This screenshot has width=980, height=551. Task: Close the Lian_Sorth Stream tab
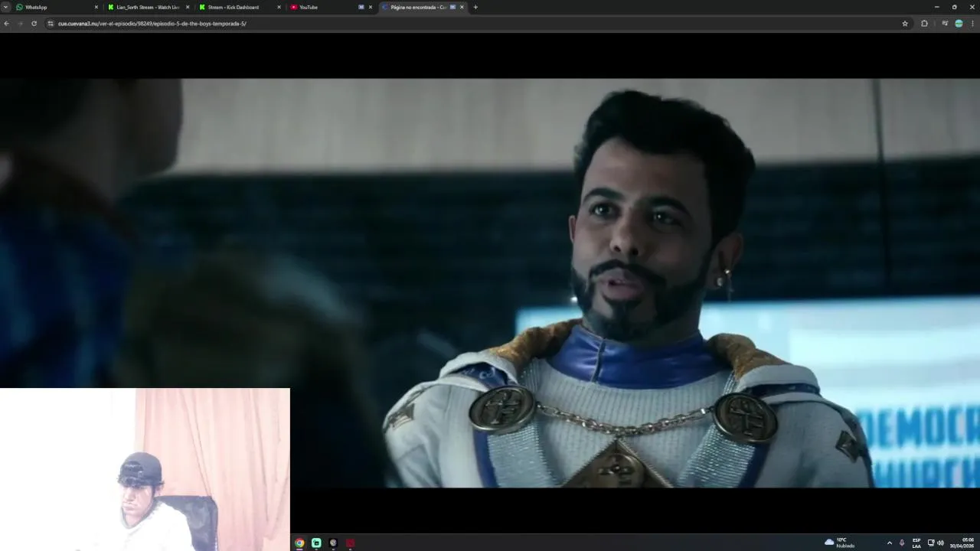pos(188,7)
